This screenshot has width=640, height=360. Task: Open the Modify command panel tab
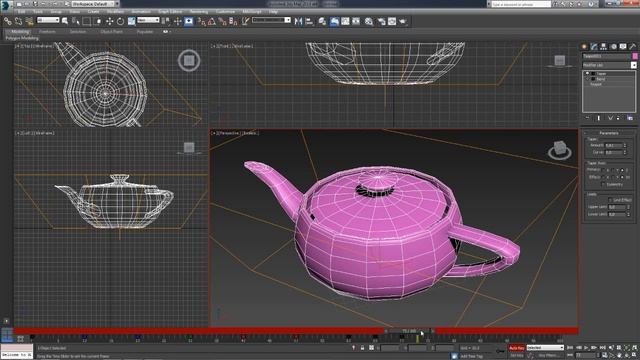594,47
